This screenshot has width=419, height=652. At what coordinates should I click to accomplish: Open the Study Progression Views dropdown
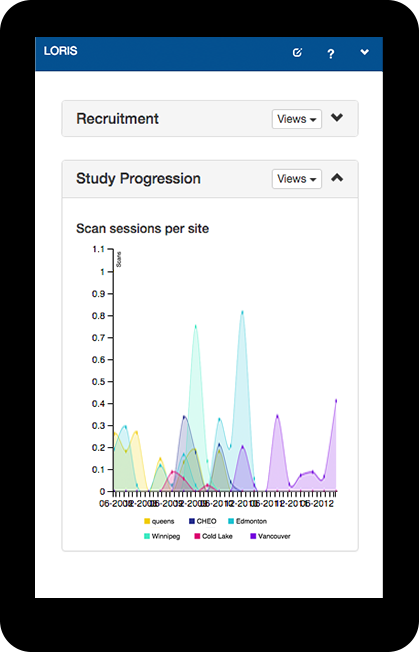click(297, 179)
